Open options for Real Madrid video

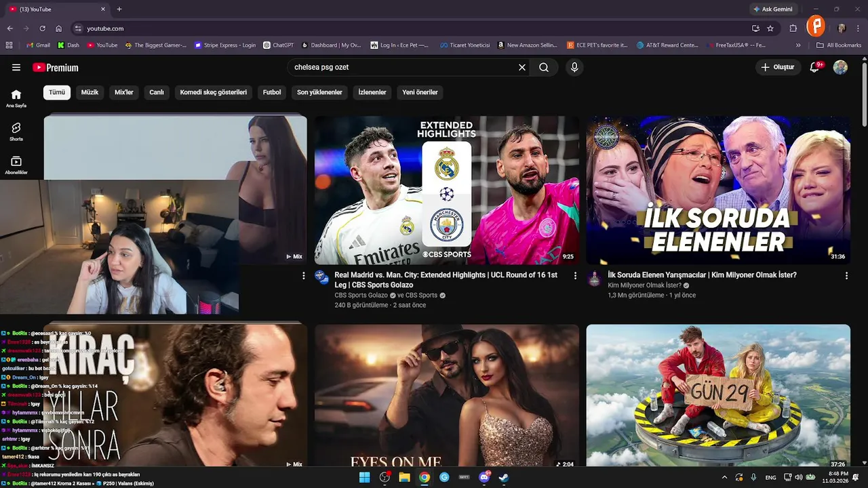tap(575, 276)
